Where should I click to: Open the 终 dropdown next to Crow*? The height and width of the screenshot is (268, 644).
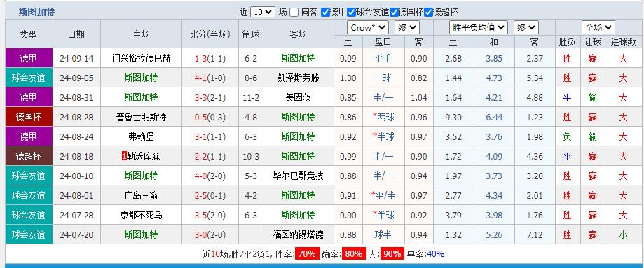point(407,28)
